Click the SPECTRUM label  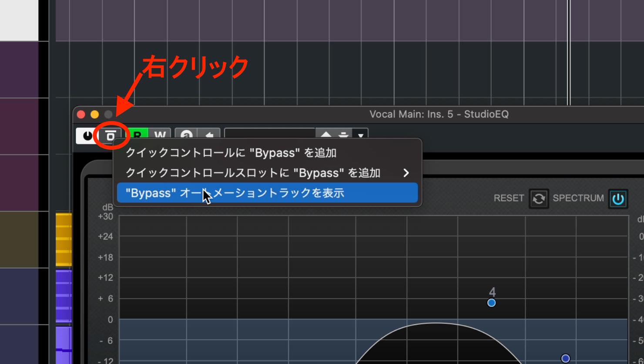point(578,198)
